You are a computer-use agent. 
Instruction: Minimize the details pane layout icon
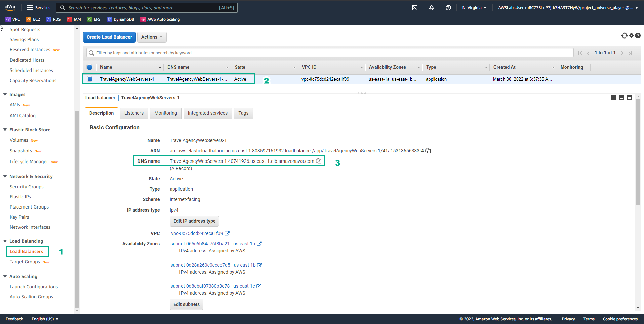point(613,98)
